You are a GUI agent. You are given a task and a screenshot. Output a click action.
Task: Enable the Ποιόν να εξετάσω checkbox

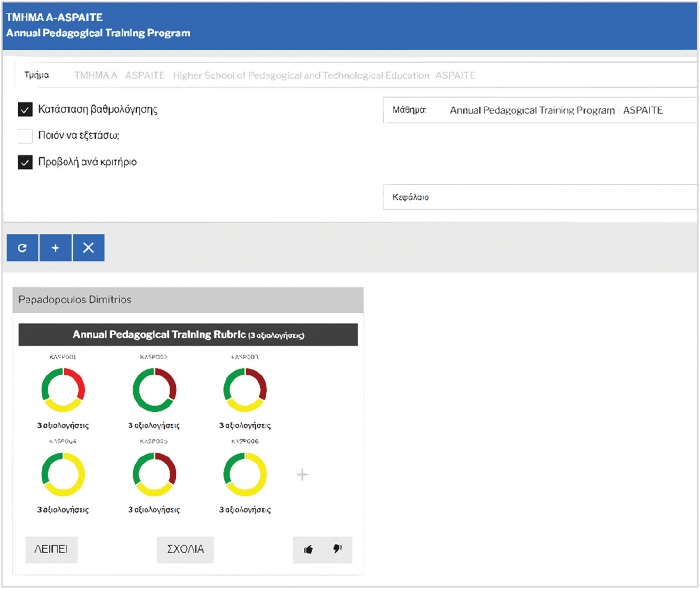tap(25, 136)
